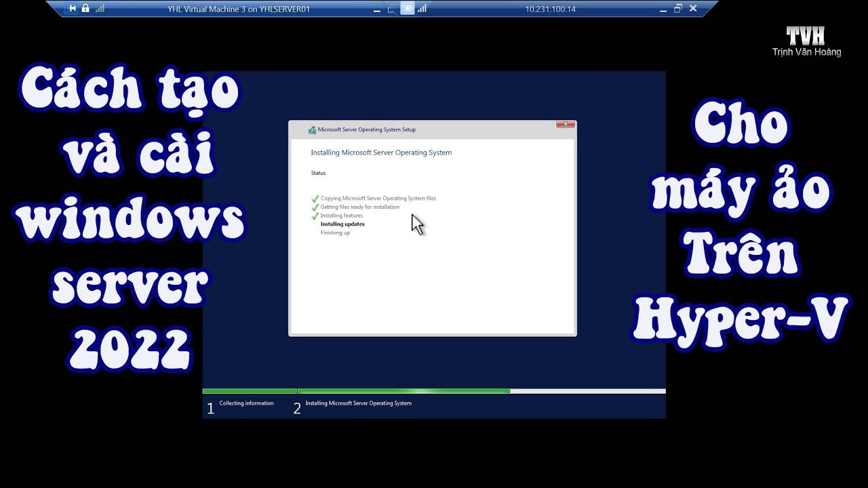Click the '10.231.100.14' address text
The height and width of the screenshot is (488, 868).
tap(551, 9)
